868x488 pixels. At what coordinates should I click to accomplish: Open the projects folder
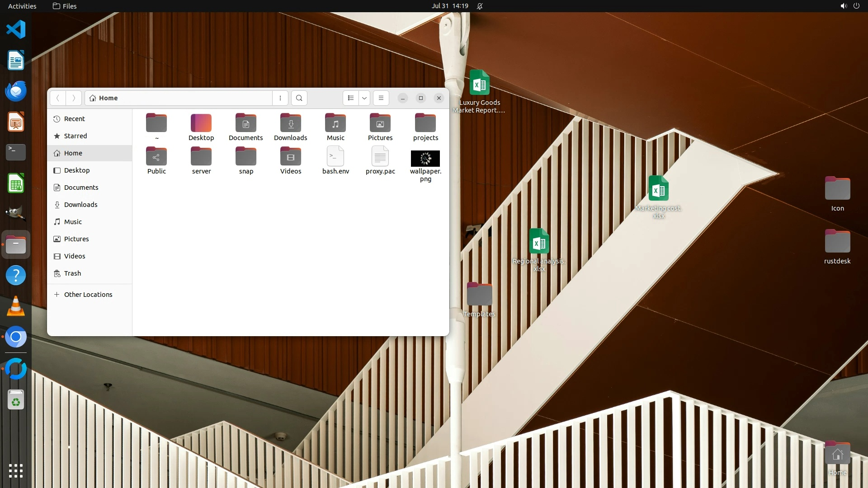coord(425,123)
